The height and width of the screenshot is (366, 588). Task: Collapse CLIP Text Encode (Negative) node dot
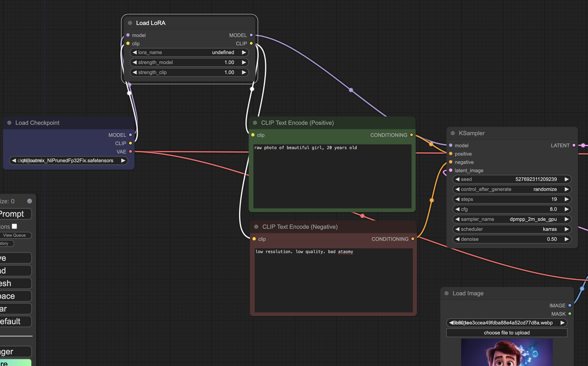tap(256, 227)
